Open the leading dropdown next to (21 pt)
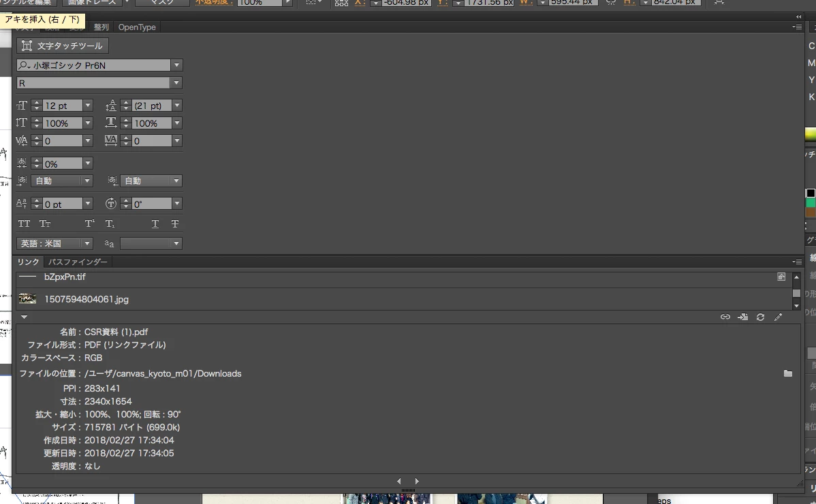This screenshot has height=504, width=816. (177, 106)
